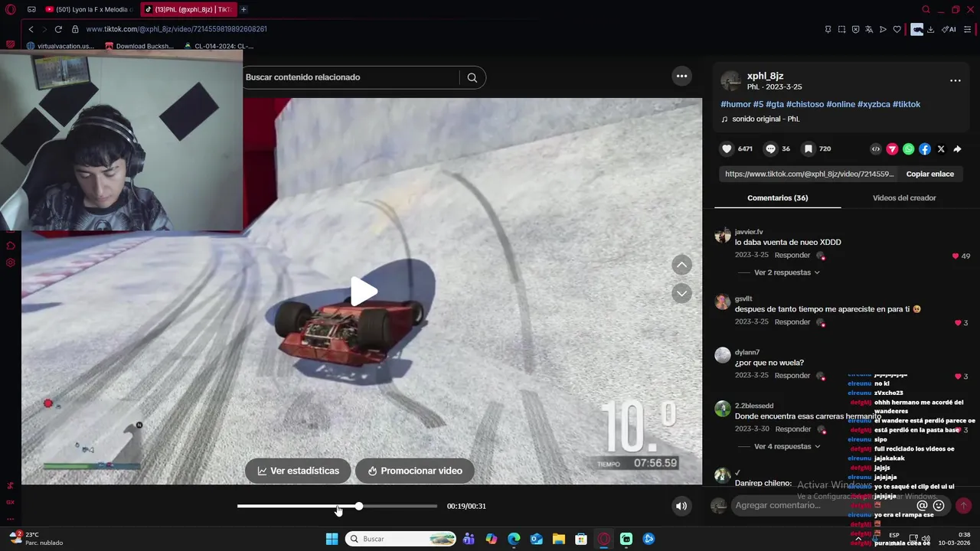This screenshot has width=980, height=551.
Task: Click the related content search field
Action: (351, 77)
